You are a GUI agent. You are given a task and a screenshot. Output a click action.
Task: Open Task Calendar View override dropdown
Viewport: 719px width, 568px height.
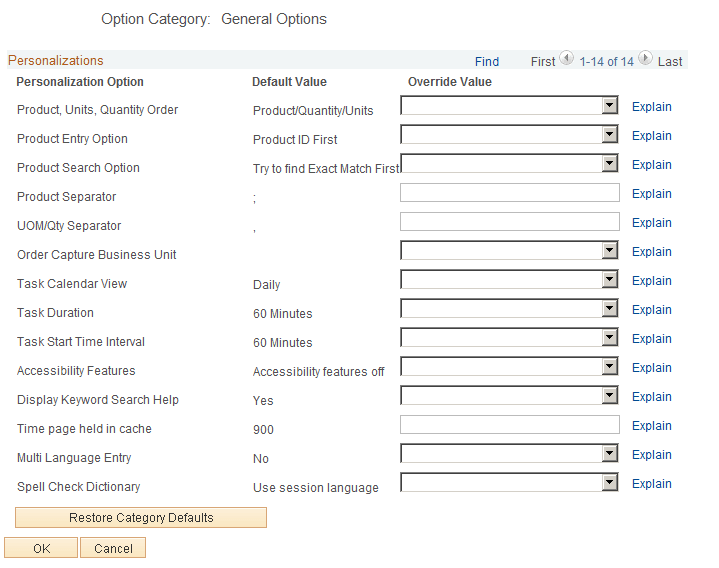(x=509, y=279)
